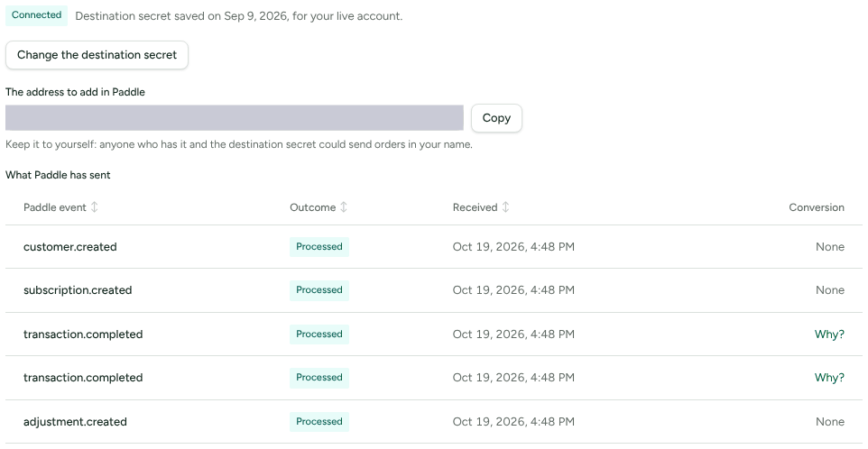Select the adjustment.created event row
The image size is (868, 449).
[434, 422]
